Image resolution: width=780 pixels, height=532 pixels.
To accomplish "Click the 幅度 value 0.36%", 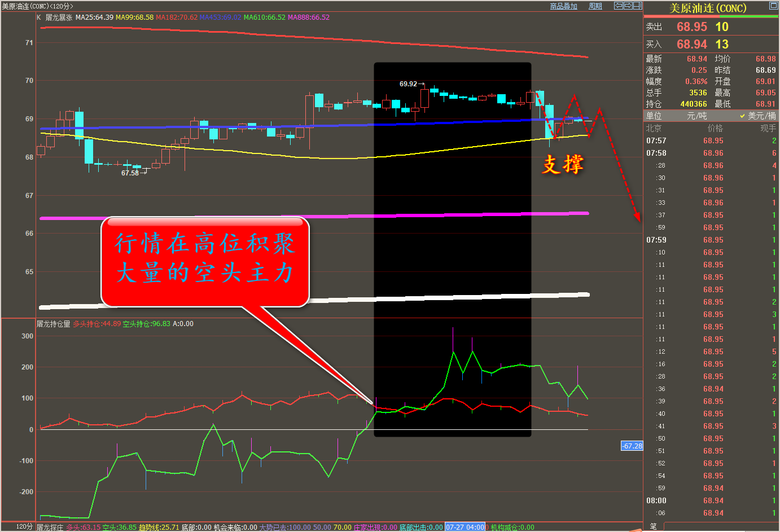I will click(696, 81).
